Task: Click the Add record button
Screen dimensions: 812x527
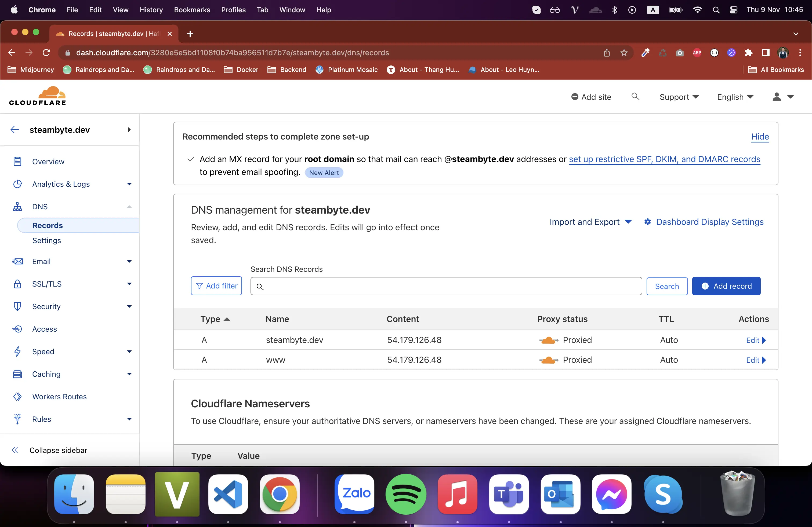Action: coord(726,286)
